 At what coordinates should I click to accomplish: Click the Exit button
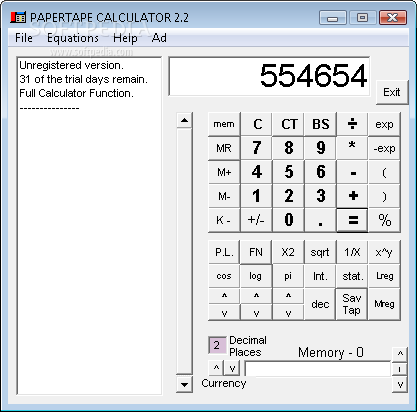point(392,92)
